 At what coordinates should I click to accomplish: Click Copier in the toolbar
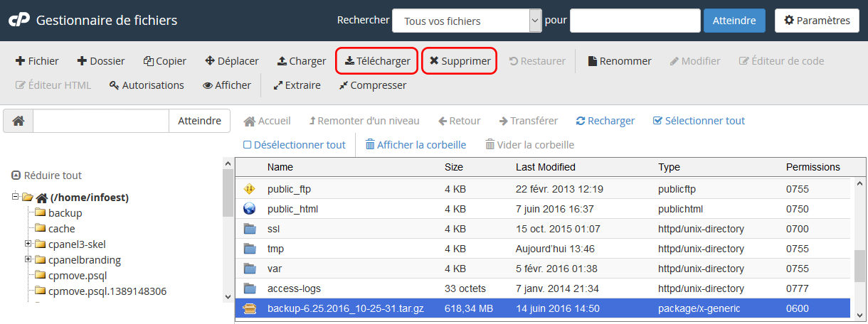point(165,61)
